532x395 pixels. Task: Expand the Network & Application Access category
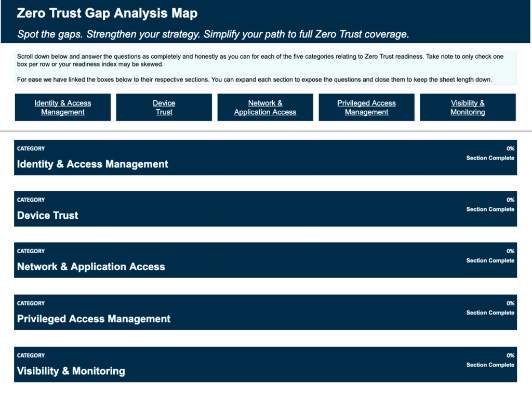click(91, 267)
